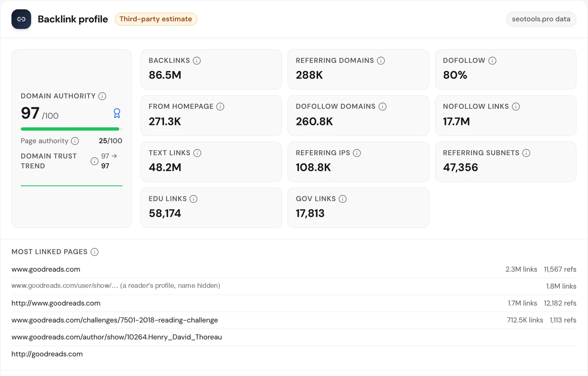Click the Nofollow Links info icon

[x=516, y=107]
